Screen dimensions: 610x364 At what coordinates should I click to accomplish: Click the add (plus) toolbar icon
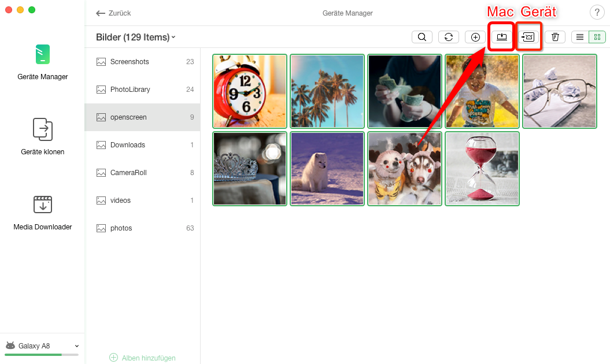pyautogui.click(x=475, y=37)
